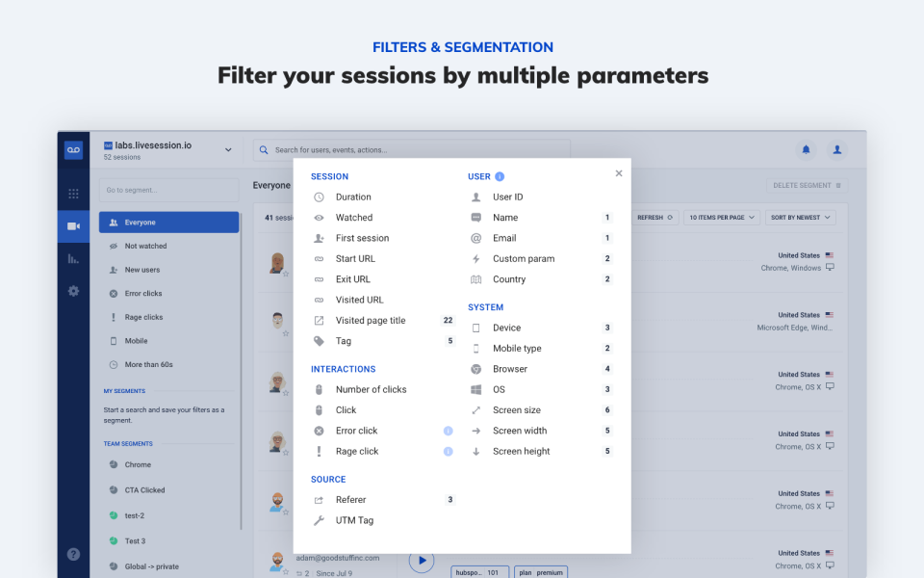This screenshot has width=924, height=578.
Task: Open the settings gear in the left sidebar
Action: point(73,291)
